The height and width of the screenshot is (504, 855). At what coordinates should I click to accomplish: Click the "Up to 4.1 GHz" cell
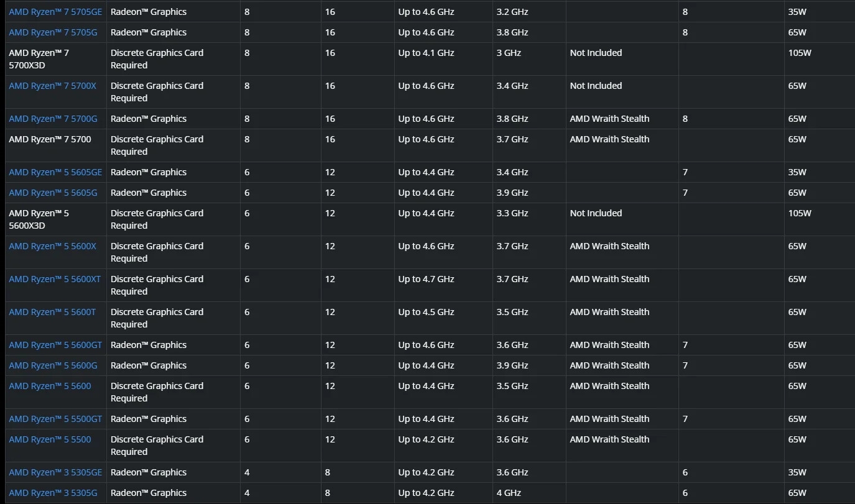tap(426, 53)
